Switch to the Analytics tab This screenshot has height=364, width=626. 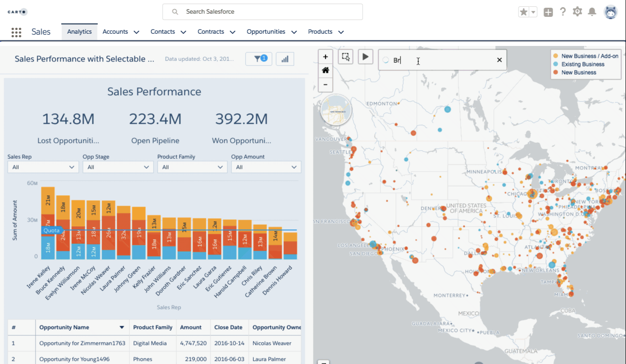click(x=79, y=32)
